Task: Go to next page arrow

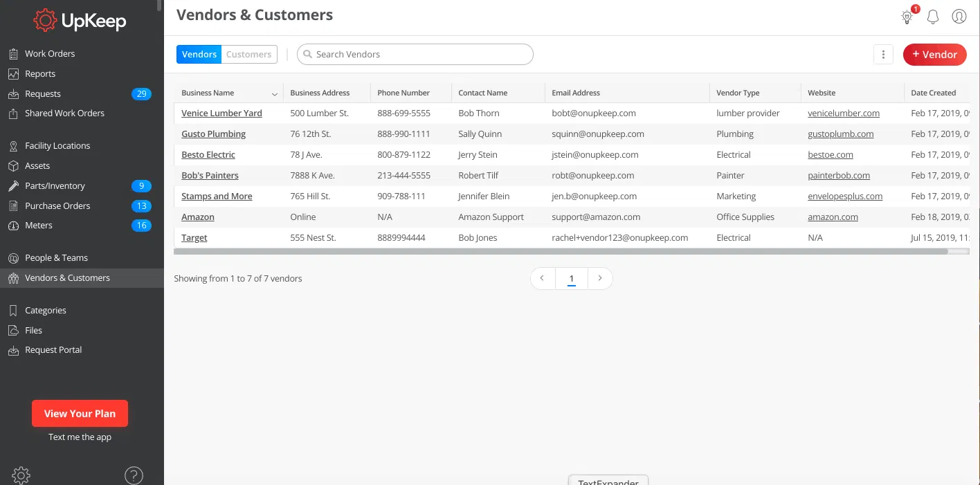Action: click(x=600, y=279)
